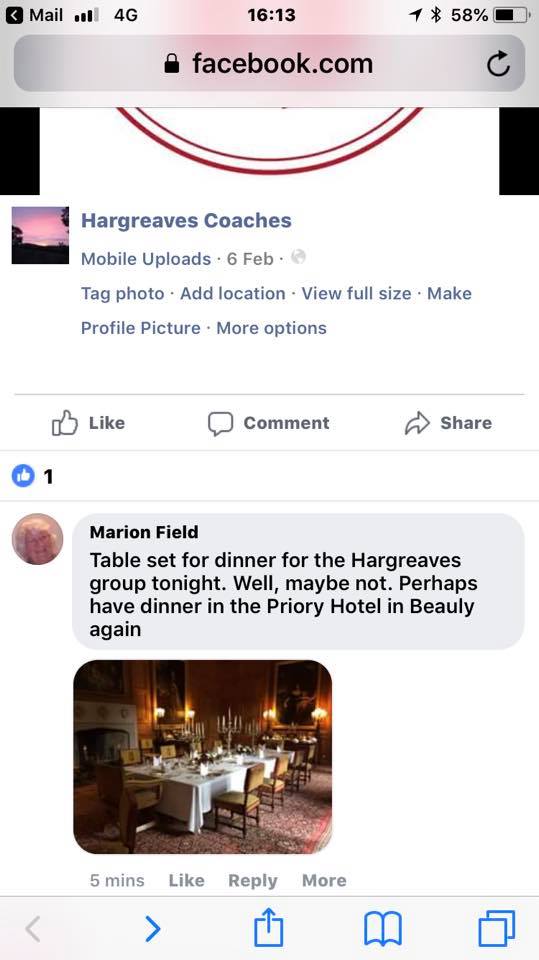
Task: Open More menu under Marion's comment
Action: click(x=324, y=880)
